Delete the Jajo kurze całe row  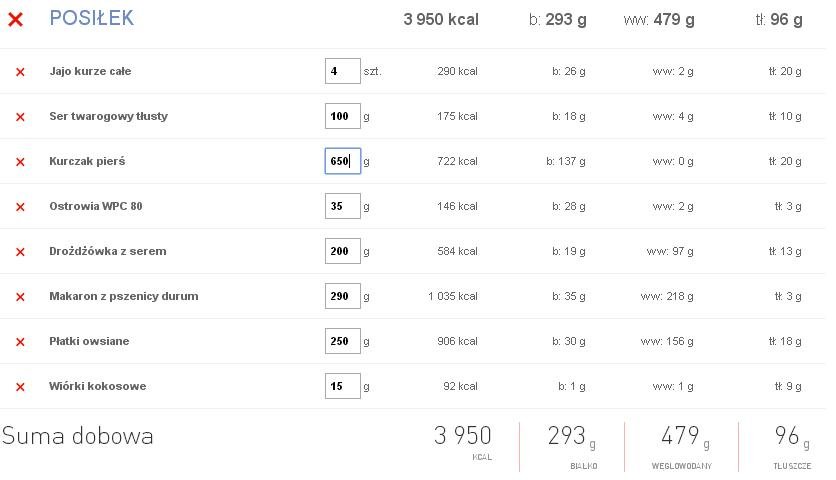[20, 72]
